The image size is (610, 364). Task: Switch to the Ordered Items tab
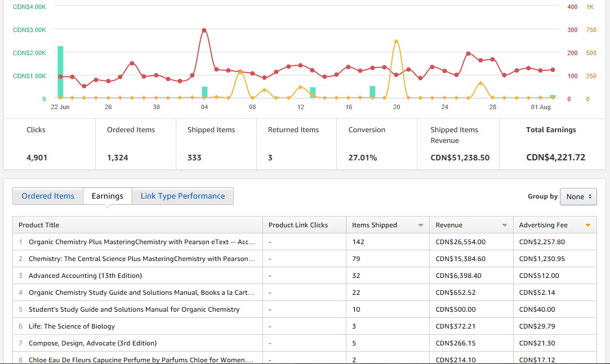[x=48, y=196]
